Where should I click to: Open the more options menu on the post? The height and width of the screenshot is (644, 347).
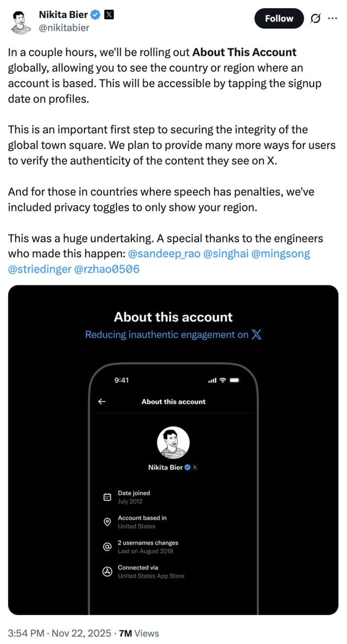pyautogui.click(x=332, y=18)
